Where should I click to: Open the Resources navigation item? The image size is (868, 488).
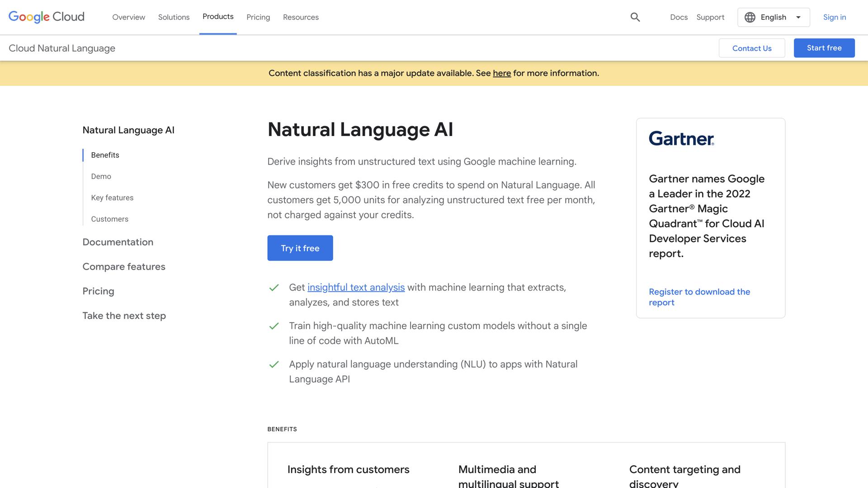pos(301,17)
